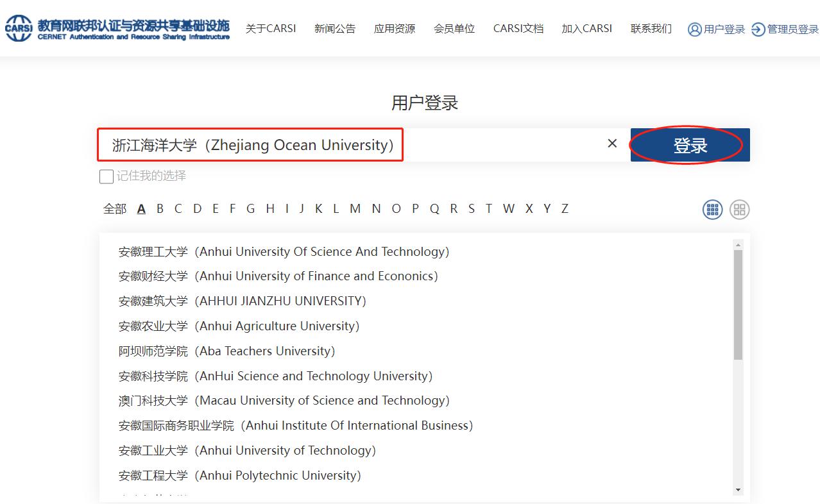The width and height of the screenshot is (820, 504).
Task: Open the 新闻公告 menu
Action: [335, 29]
